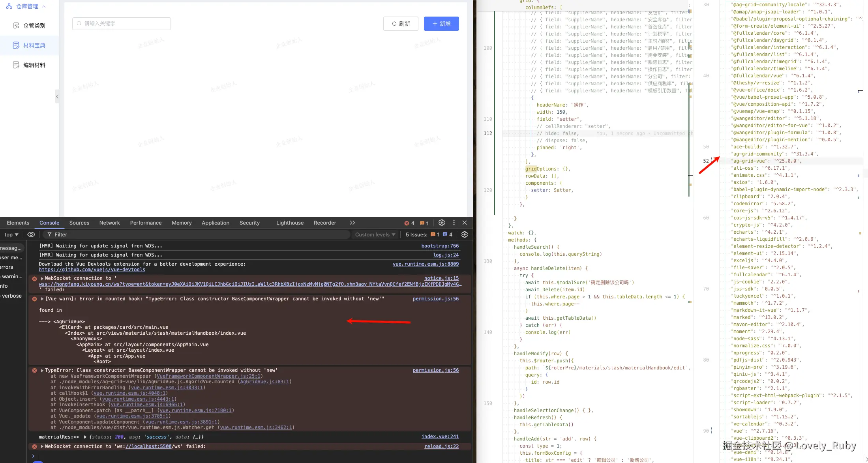This screenshot has height=463, width=868.
Task: Open the top context dropdown
Action: 11,234
